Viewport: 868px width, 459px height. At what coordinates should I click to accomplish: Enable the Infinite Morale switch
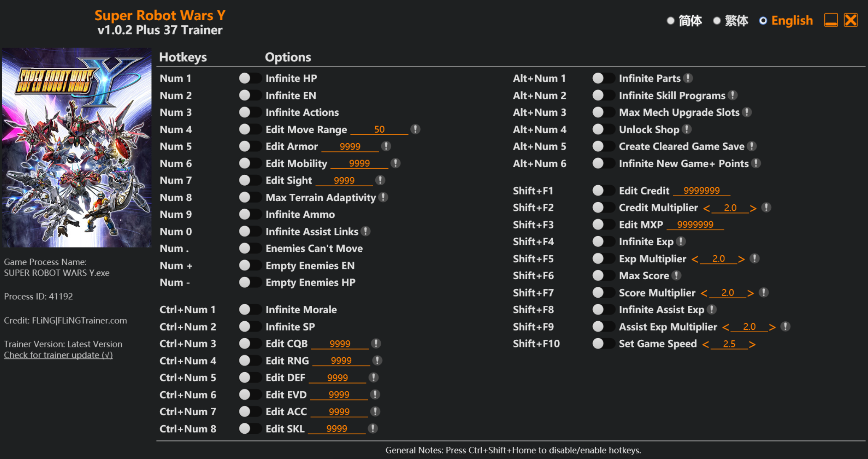(250, 310)
